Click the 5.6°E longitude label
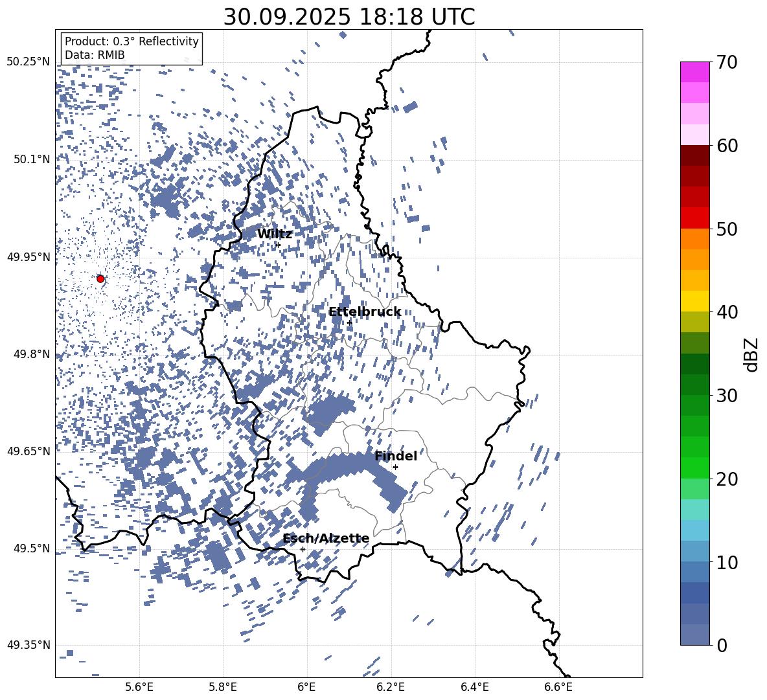The width and height of the screenshot is (767, 700). [x=139, y=687]
